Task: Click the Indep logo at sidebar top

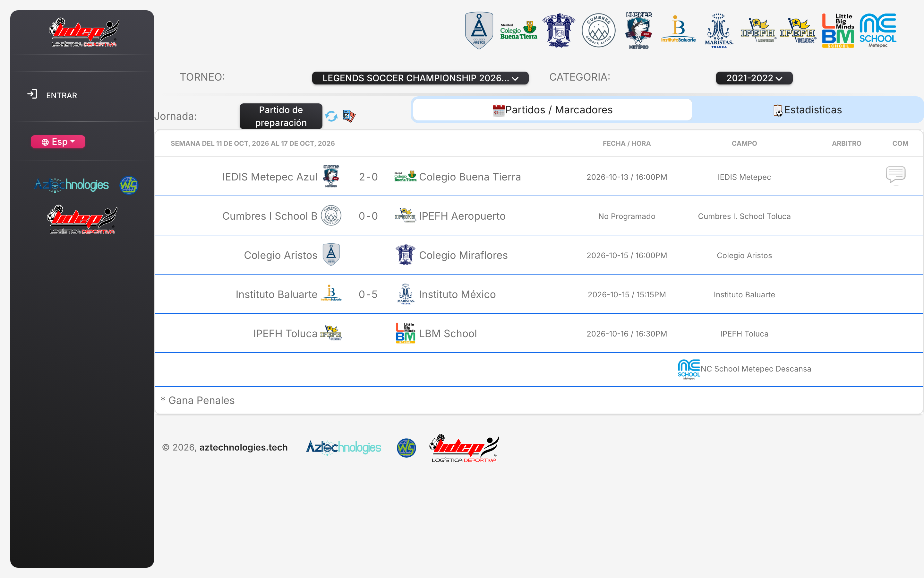Action: tap(84, 32)
